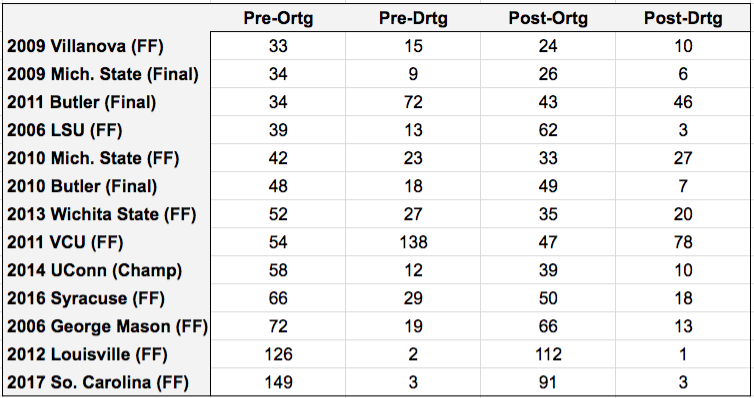This screenshot has width=754, height=398.
Task: Select the 2011 Butler Pre-Drtg cell 72
Action: pyautogui.click(x=413, y=102)
